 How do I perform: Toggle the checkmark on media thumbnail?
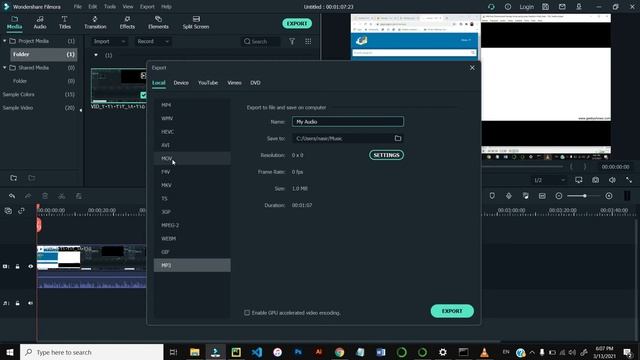pyautogui.click(x=143, y=95)
